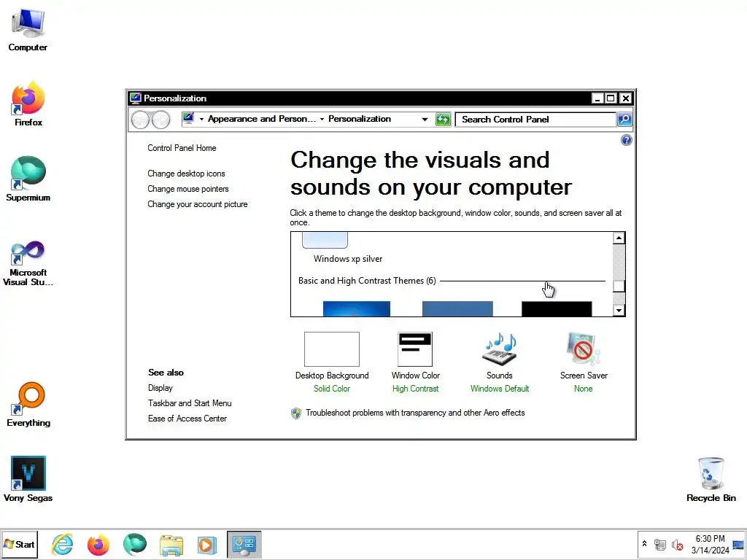Screen dimensions: 747x560
Task: Click the Control Panel taskbar button
Action: (x=244, y=544)
